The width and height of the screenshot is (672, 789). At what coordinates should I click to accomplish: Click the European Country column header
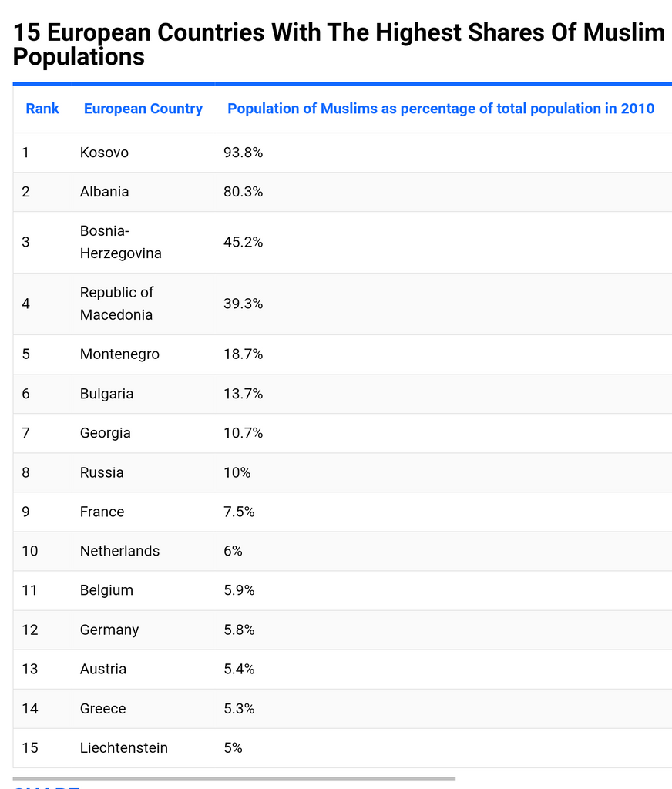pos(143,109)
